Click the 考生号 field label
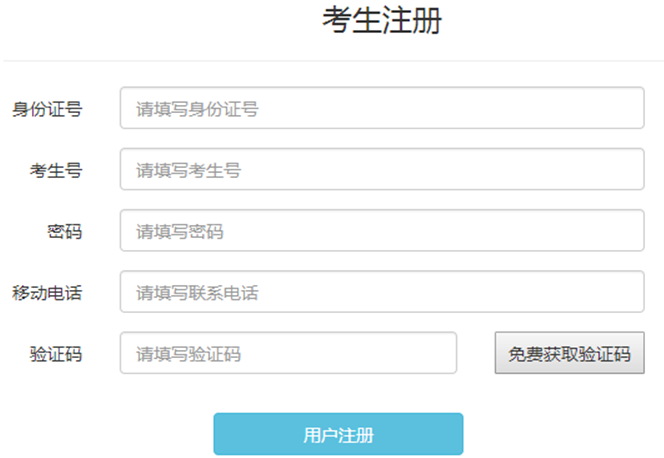The image size is (664, 458). [x=56, y=170]
